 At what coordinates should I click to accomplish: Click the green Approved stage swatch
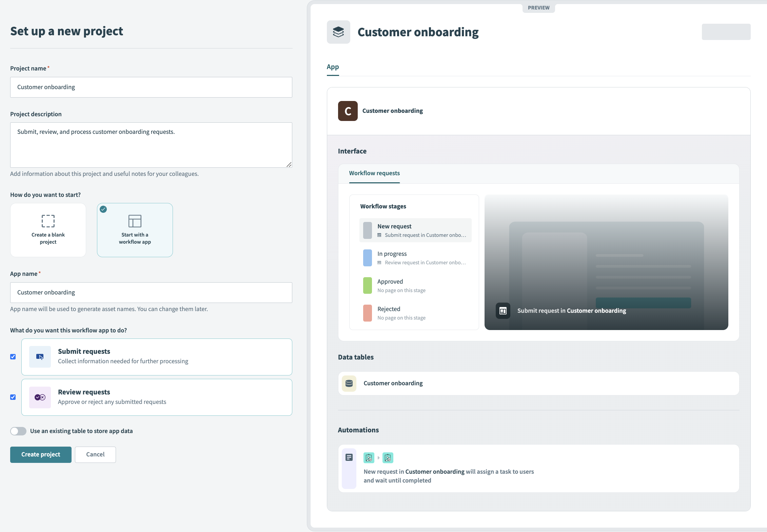[368, 286]
